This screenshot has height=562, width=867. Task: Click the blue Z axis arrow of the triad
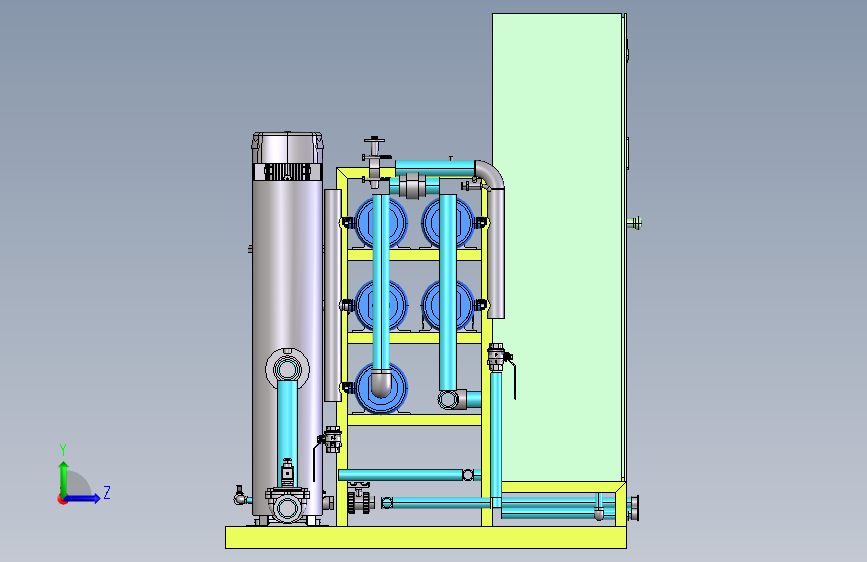point(83,498)
